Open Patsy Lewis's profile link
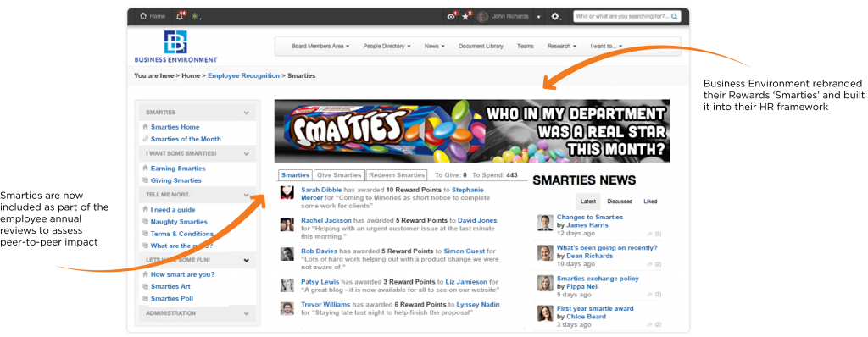 (x=320, y=282)
